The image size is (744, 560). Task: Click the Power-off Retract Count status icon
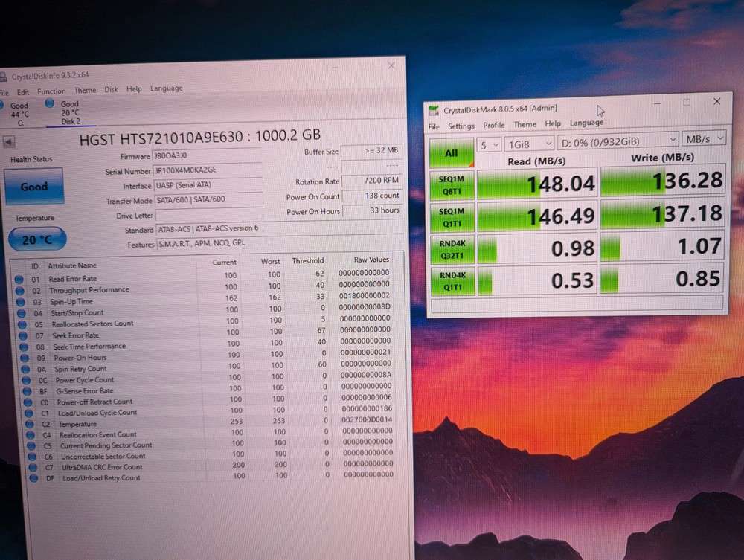coord(28,403)
